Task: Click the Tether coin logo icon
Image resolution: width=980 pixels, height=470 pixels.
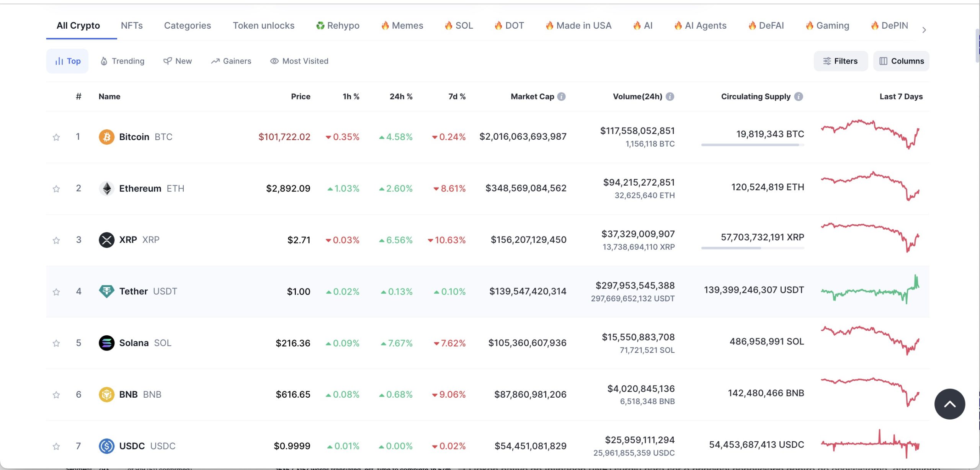Action: (106, 291)
